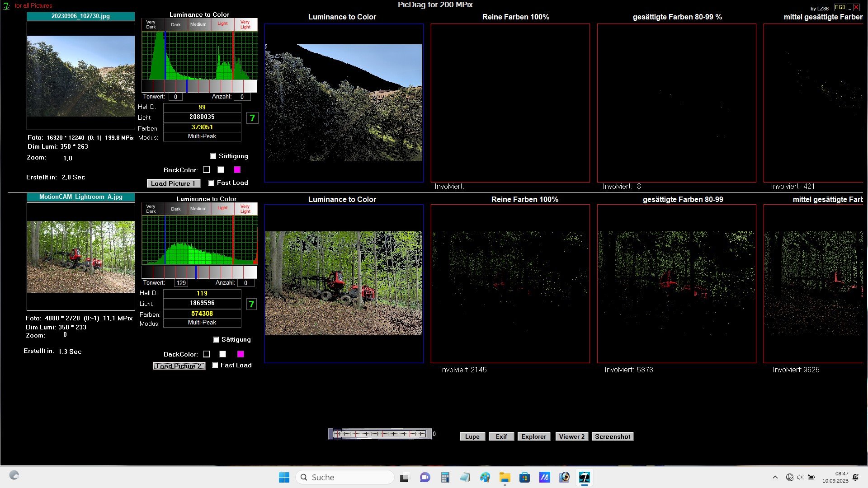Click the MotionCAM_Lightroom_A.jpg preview thumbnail
The width and height of the screenshot is (868, 488).
click(81, 257)
